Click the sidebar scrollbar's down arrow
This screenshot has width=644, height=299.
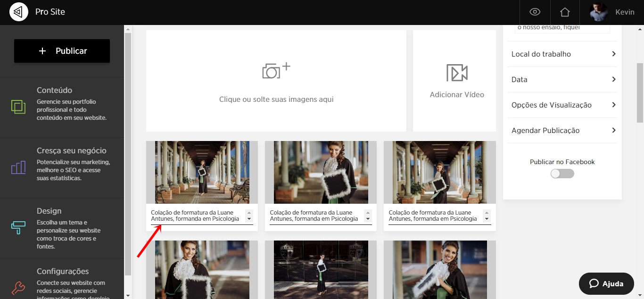tap(128, 295)
